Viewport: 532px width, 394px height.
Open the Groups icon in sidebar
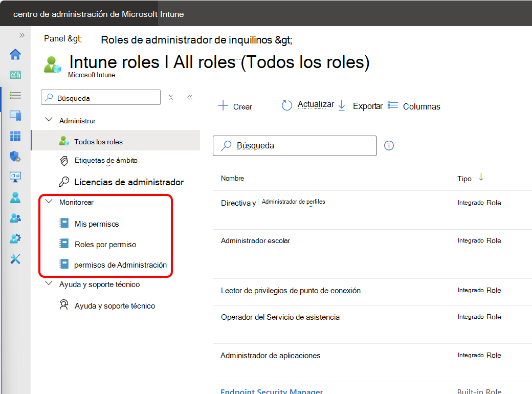[x=15, y=218]
